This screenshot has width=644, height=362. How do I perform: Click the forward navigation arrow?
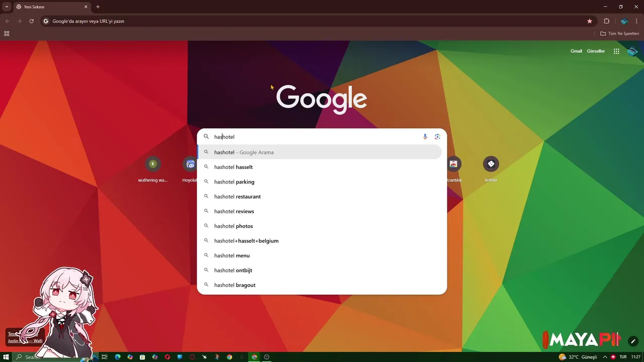click(19, 21)
